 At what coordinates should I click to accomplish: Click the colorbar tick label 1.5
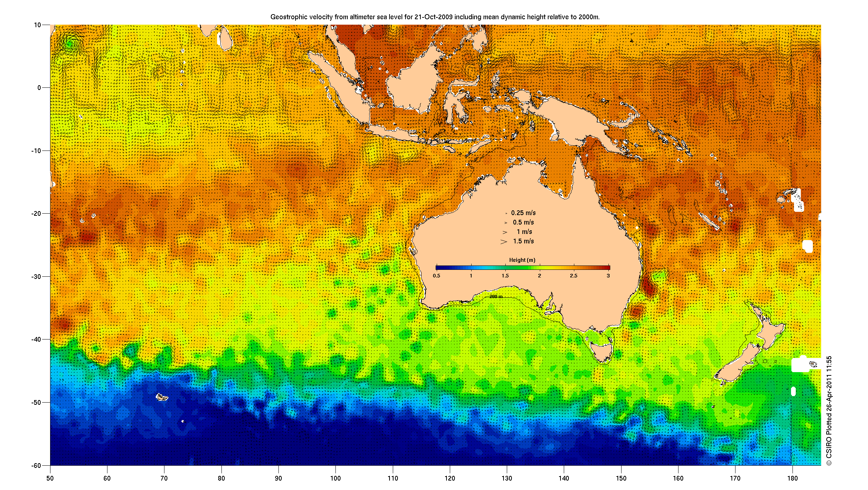point(505,276)
